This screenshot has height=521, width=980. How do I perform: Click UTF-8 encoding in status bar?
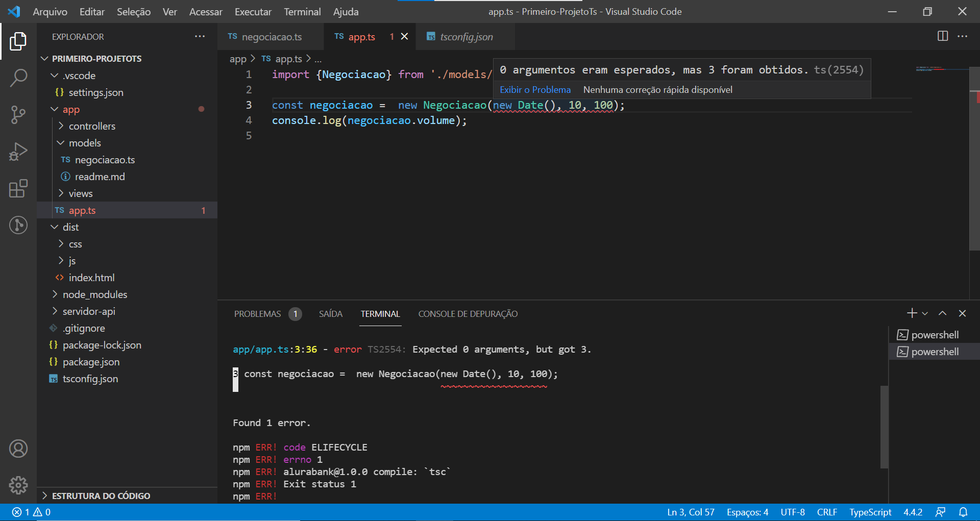coord(792,512)
